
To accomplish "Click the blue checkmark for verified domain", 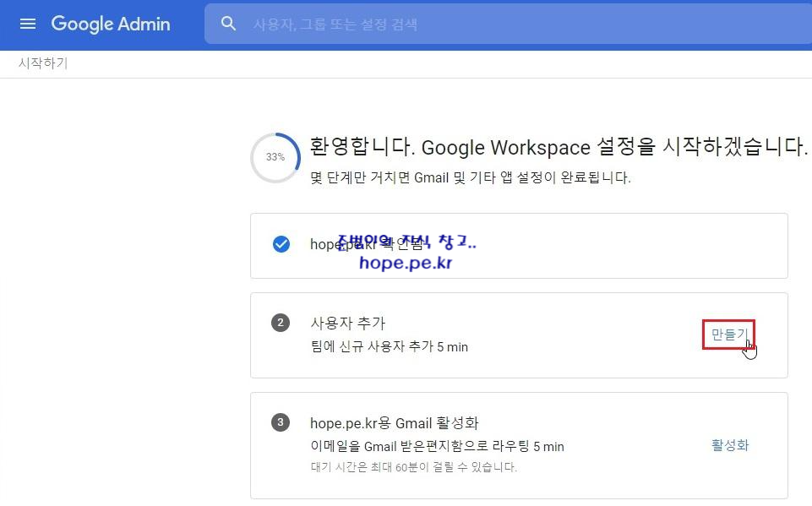I will click(281, 244).
